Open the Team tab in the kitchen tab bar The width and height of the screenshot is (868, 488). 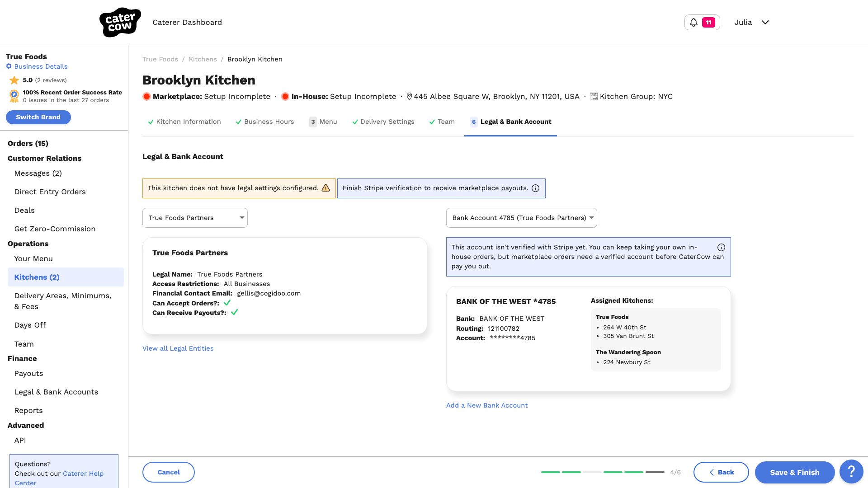tap(442, 122)
